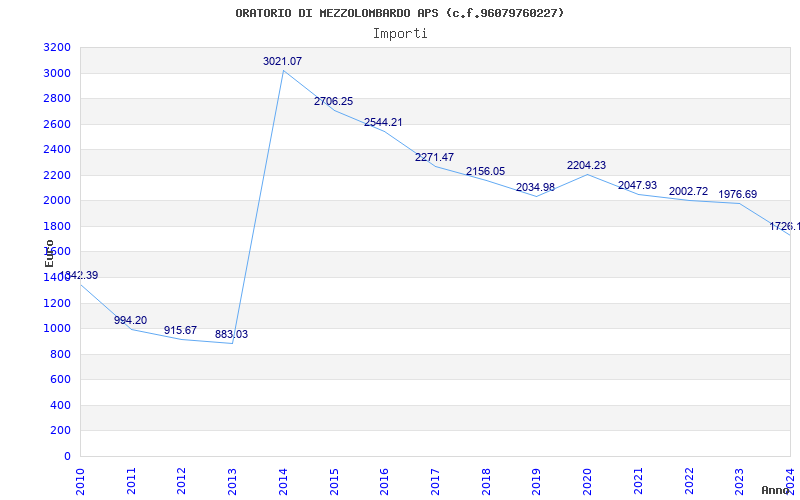This screenshot has width=800, height=500.
Task: Select data label 2706.25
Action: 333,102
